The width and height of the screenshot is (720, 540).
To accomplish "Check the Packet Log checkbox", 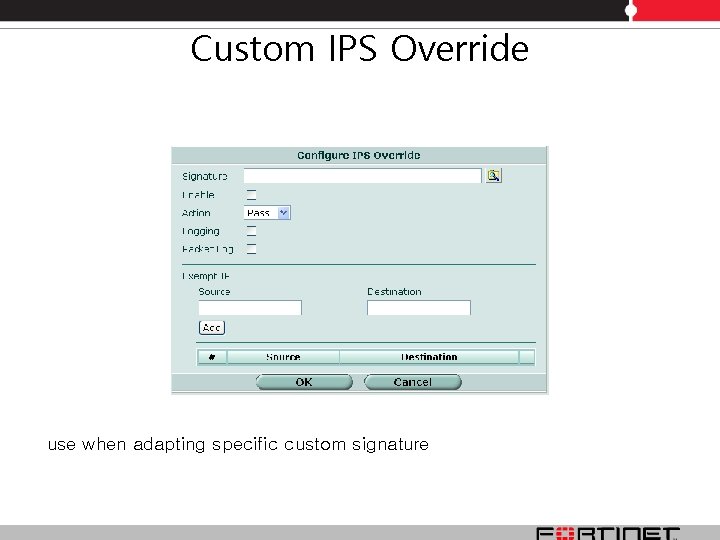I will coord(251,249).
